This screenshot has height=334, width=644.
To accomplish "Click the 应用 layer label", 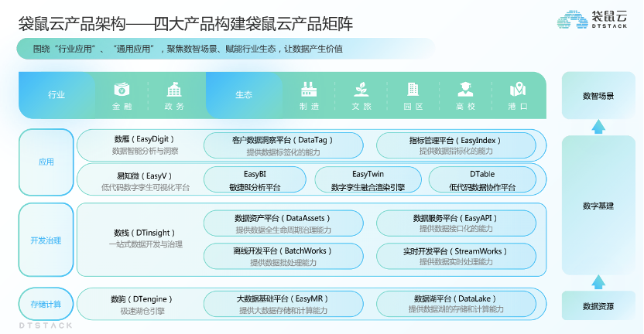I will click(x=46, y=162).
